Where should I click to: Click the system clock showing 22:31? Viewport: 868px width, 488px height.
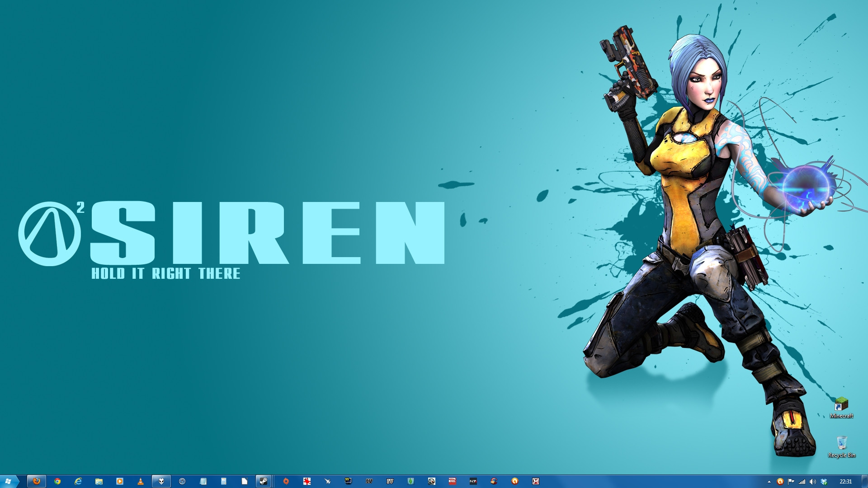(845, 482)
